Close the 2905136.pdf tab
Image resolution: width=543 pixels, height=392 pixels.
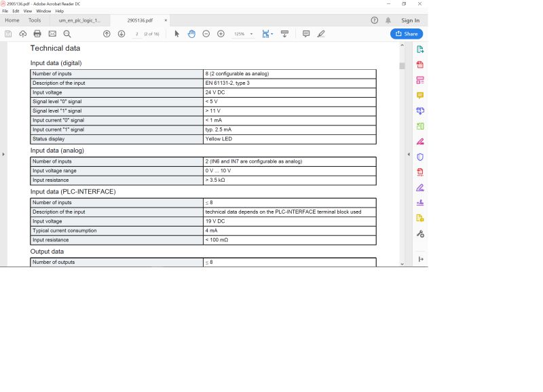click(x=166, y=20)
